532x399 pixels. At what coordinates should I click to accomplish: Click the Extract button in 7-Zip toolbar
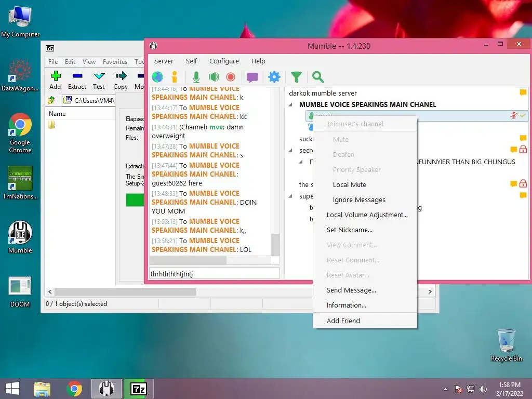click(x=77, y=81)
